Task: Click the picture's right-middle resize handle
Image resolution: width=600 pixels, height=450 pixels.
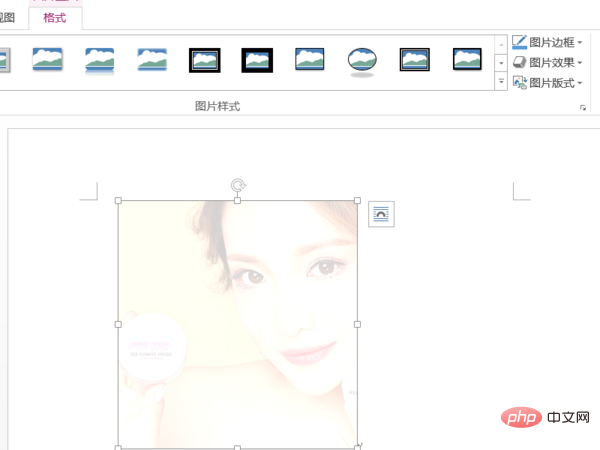Action: coord(358,324)
